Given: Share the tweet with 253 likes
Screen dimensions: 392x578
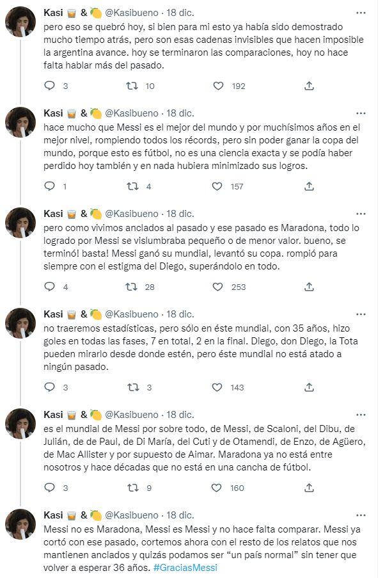Looking at the screenshot, I should coord(309,287).
